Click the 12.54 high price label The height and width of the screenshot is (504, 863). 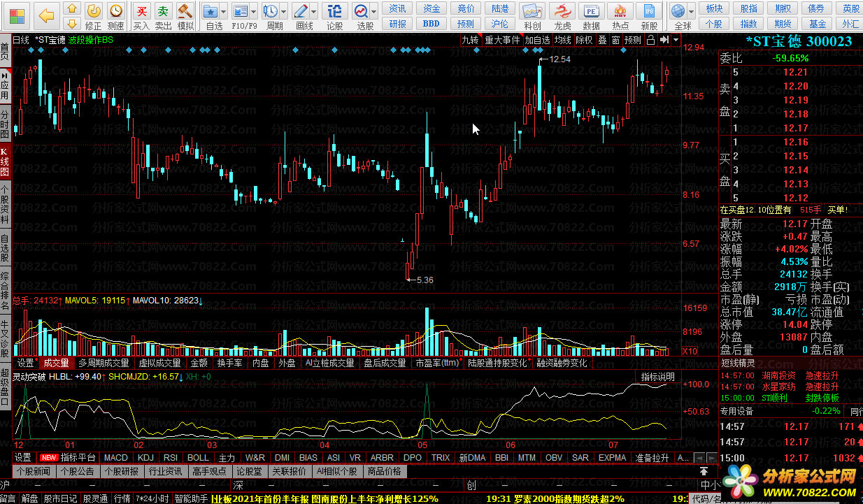point(560,59)
